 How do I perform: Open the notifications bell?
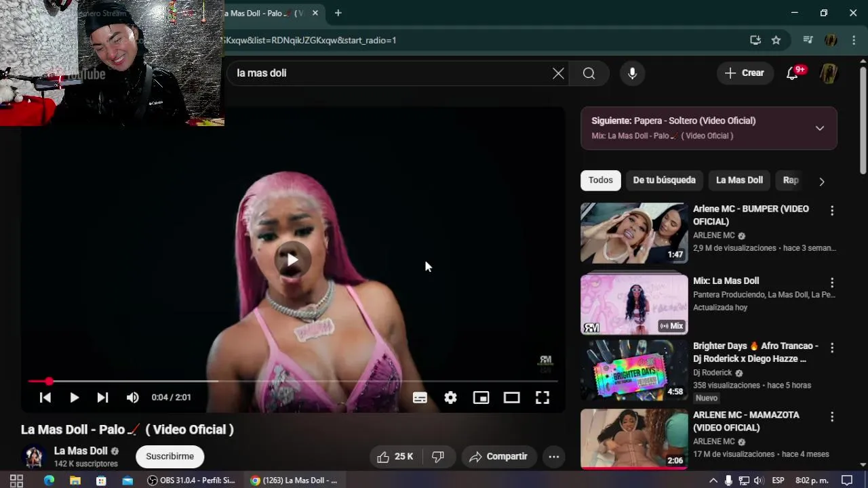pyautogui.click(x=792, y=73)
